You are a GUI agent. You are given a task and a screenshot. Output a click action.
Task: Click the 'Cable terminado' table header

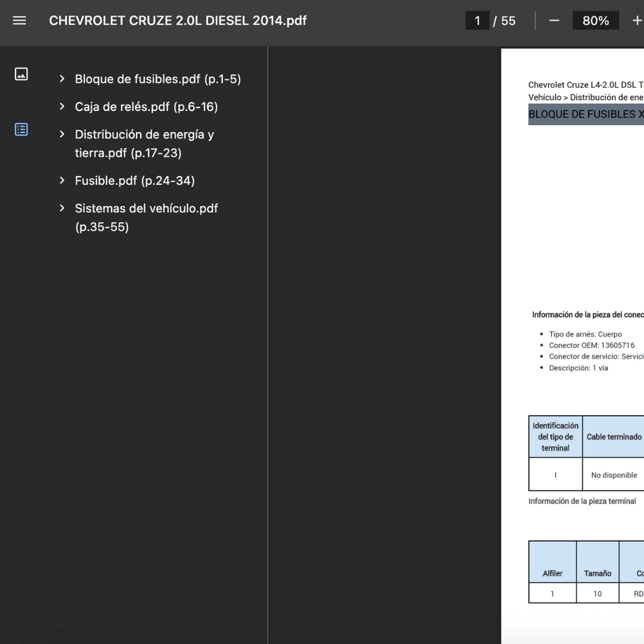(x=614, y=437)
